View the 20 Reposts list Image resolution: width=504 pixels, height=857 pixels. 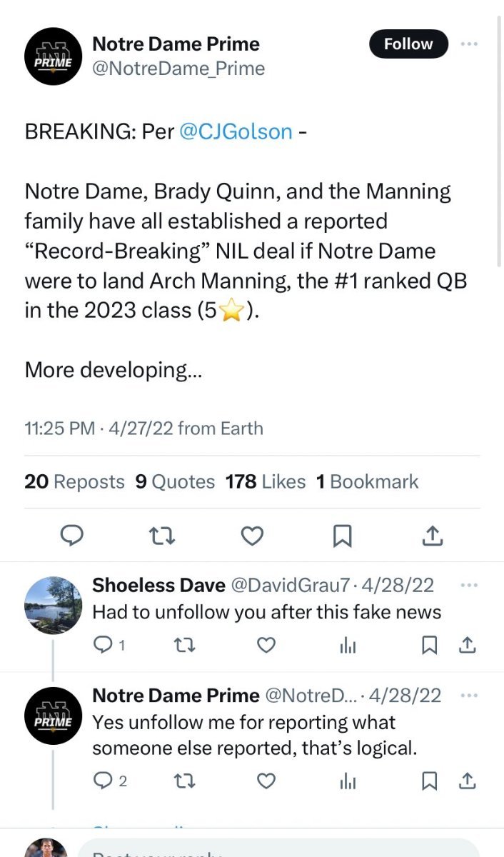(74, 482)
